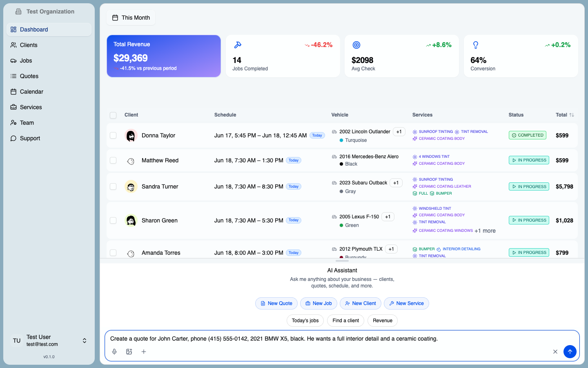
Task: Click the Jobs Completed hammer icon
Action: (x=238, y=45)
